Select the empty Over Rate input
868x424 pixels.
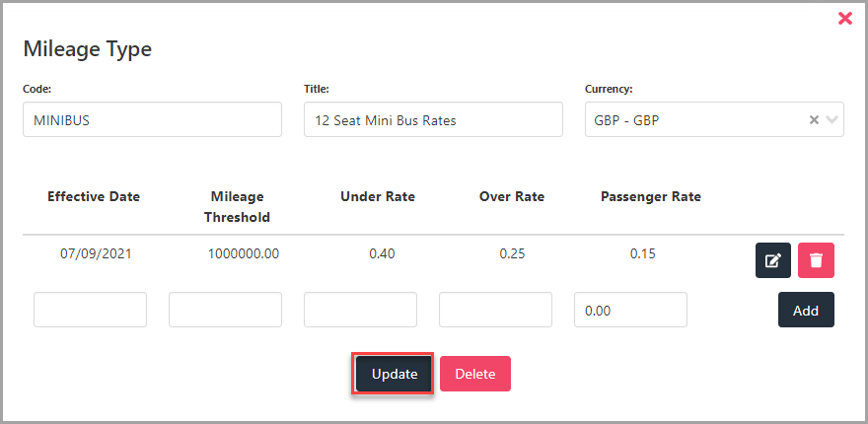pos(495,310)
